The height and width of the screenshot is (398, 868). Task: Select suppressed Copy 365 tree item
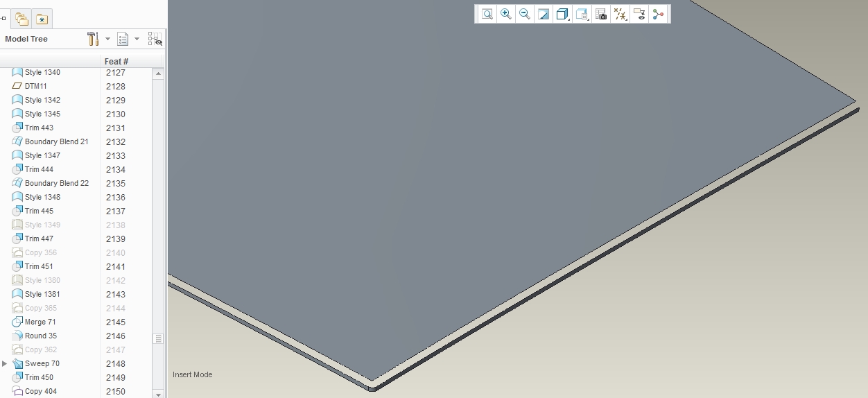(41, 308)
